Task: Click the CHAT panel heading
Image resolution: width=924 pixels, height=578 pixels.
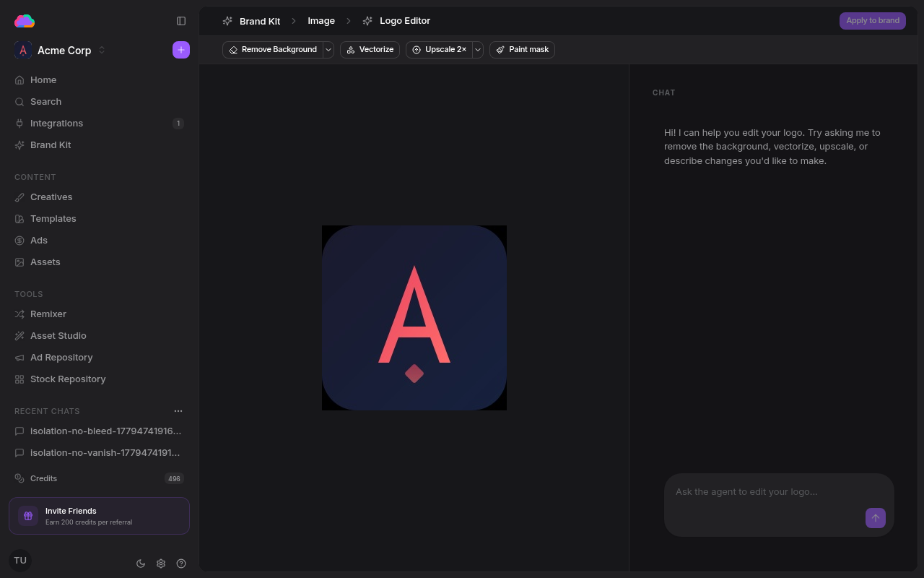Action: pyautogui.click(x=664, y=92)
